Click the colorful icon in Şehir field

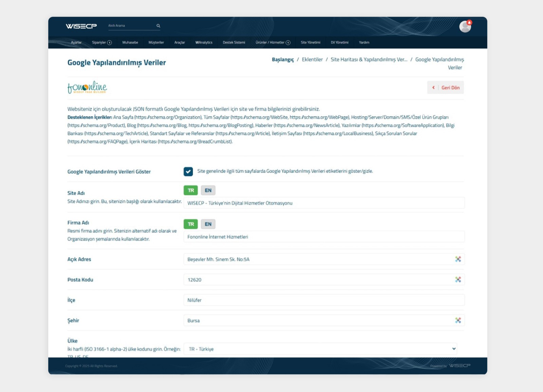click(458, 320)
